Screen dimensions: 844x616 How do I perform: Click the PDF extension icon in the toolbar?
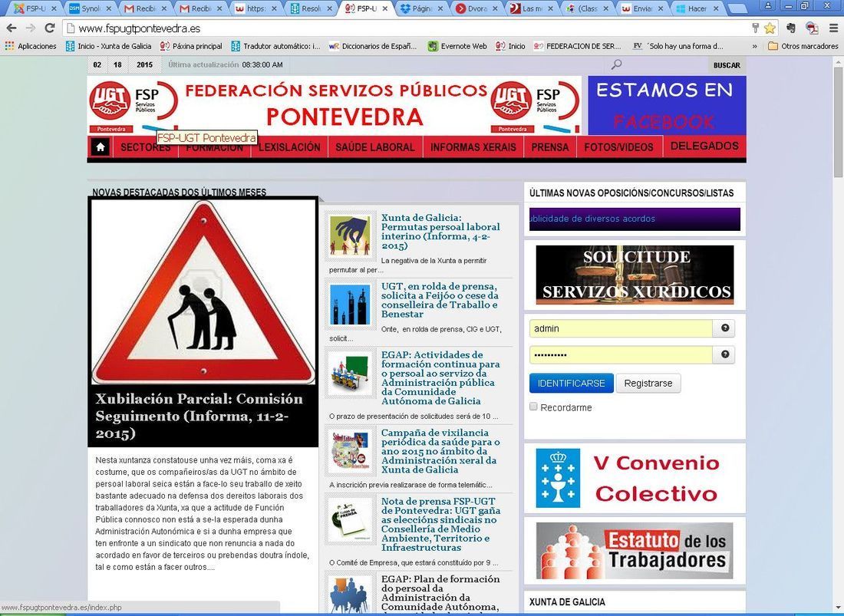(x=812, y=28)
